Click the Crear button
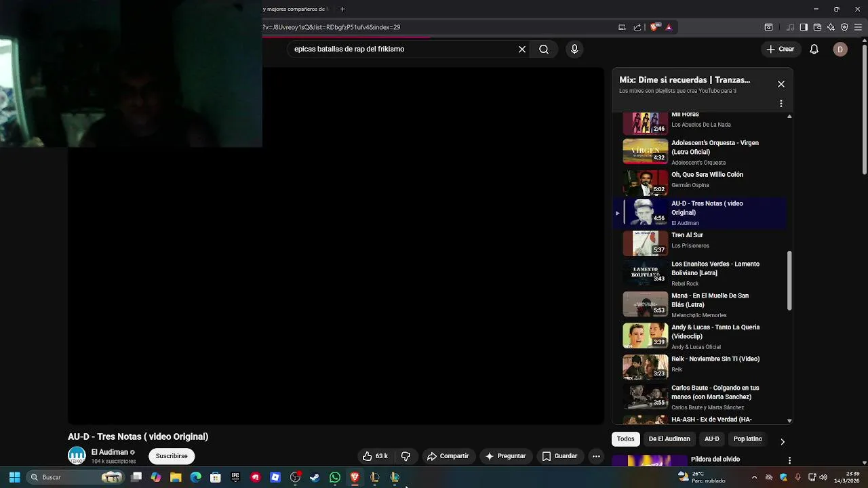Viewport: 868px width, 488px height. (x=780, y=49)
